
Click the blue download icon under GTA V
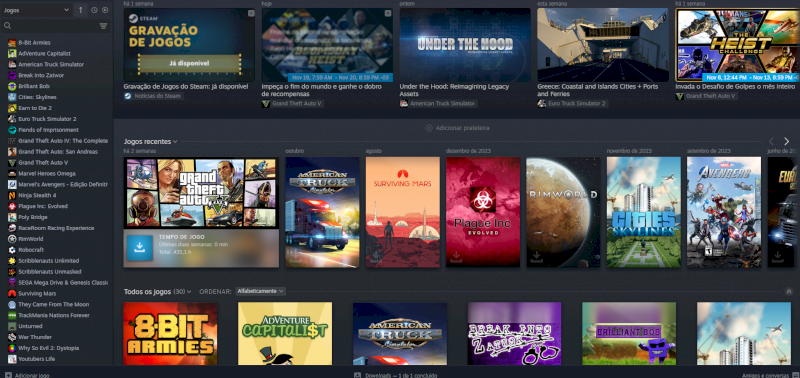pyautogui.click(x=139, y=248)
